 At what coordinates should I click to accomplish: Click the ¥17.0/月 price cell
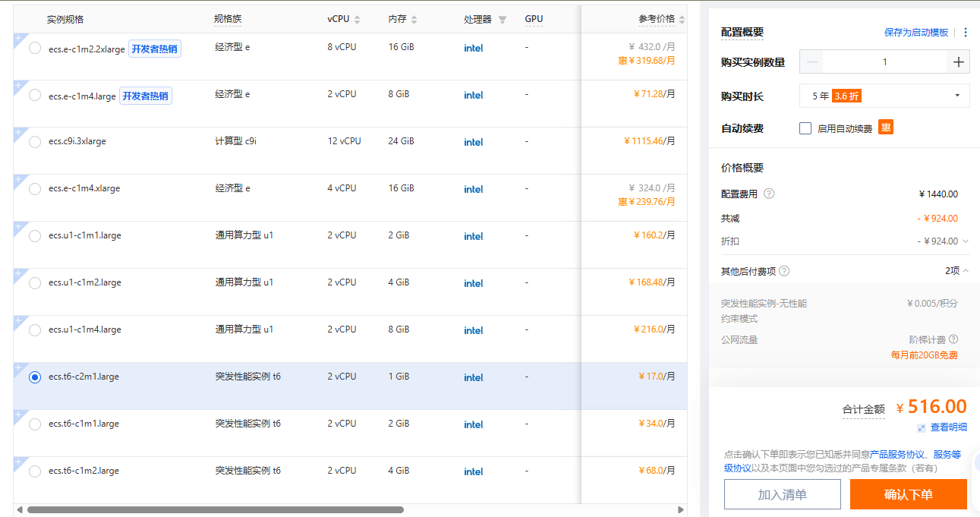coord(657,377)
